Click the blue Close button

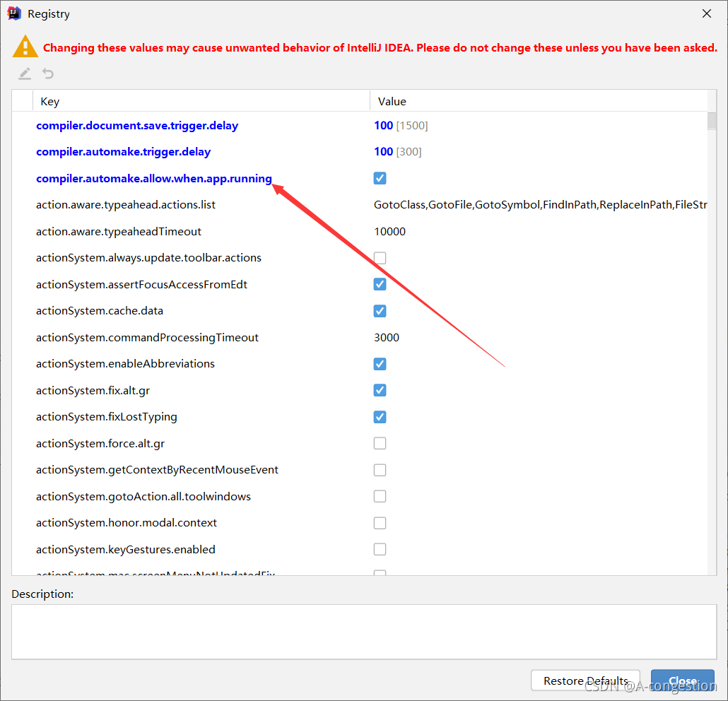[683, 681]
